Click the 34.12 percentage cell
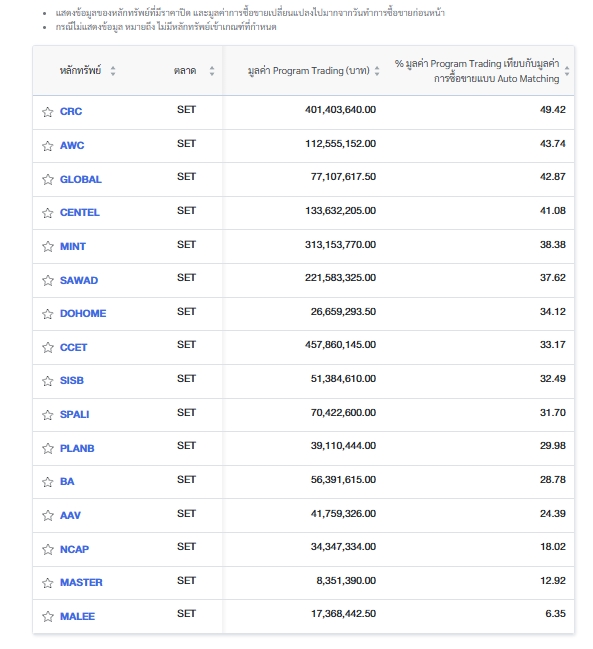 click(x=552, y=312)
